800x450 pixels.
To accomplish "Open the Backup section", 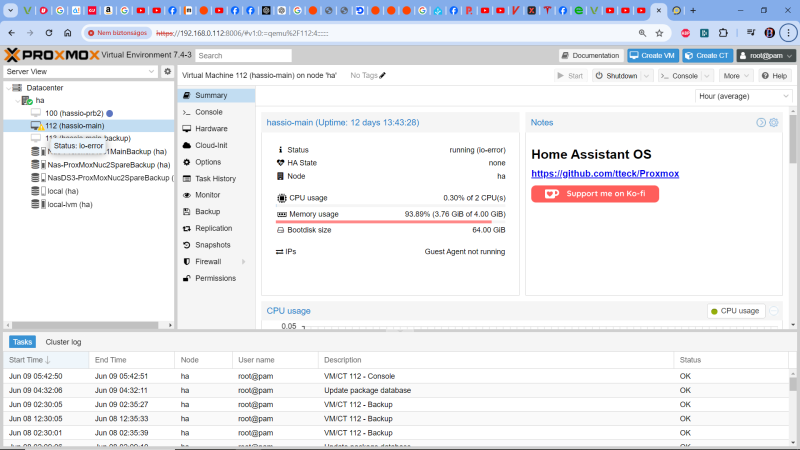I will coord(216,212).
